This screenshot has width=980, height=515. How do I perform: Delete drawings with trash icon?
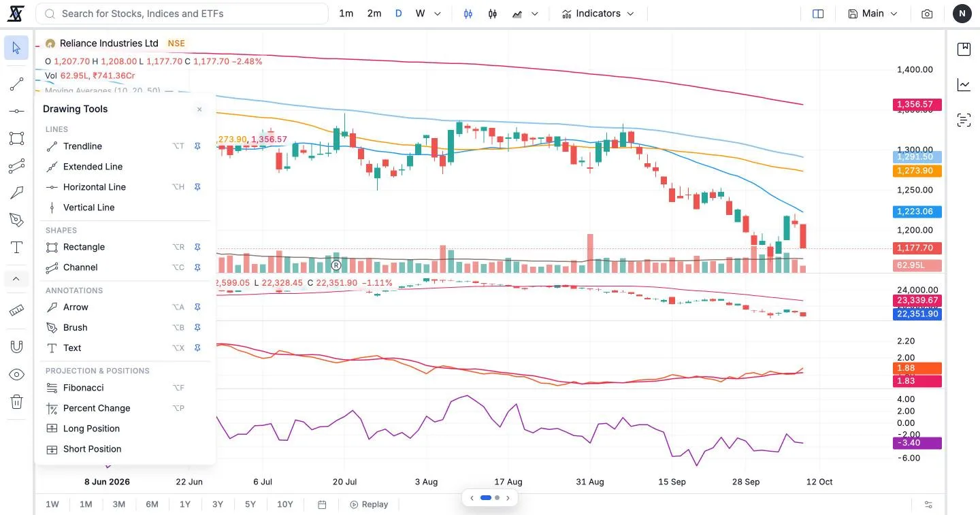coord(16,402)
